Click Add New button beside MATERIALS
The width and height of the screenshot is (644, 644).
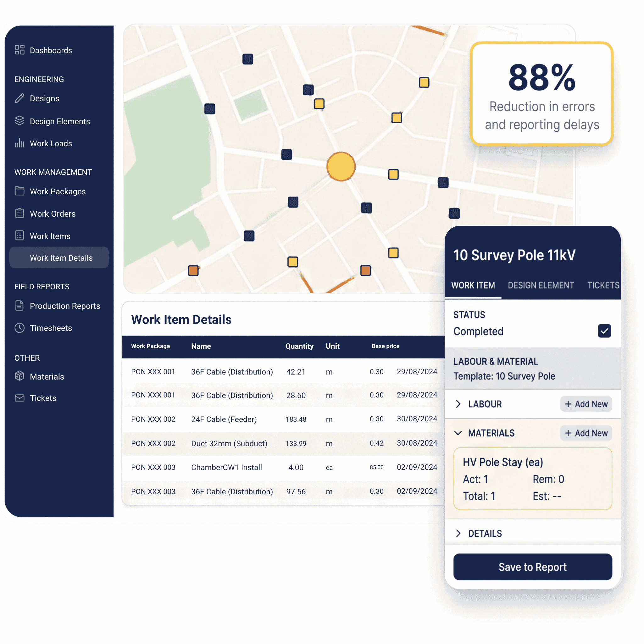pos(586,433)
